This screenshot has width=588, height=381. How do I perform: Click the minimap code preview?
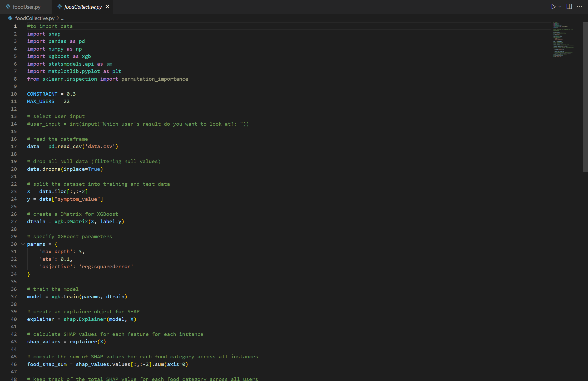(x=564, y=40)
